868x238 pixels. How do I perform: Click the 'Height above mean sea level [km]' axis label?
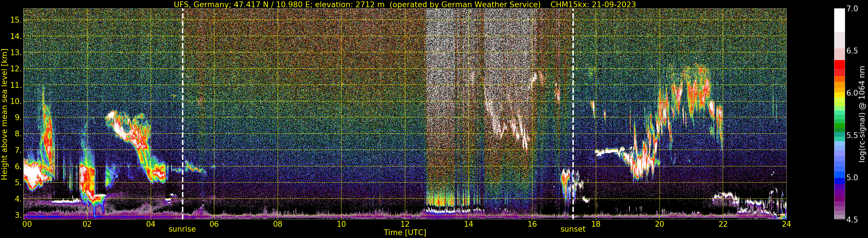pos(4,114)
